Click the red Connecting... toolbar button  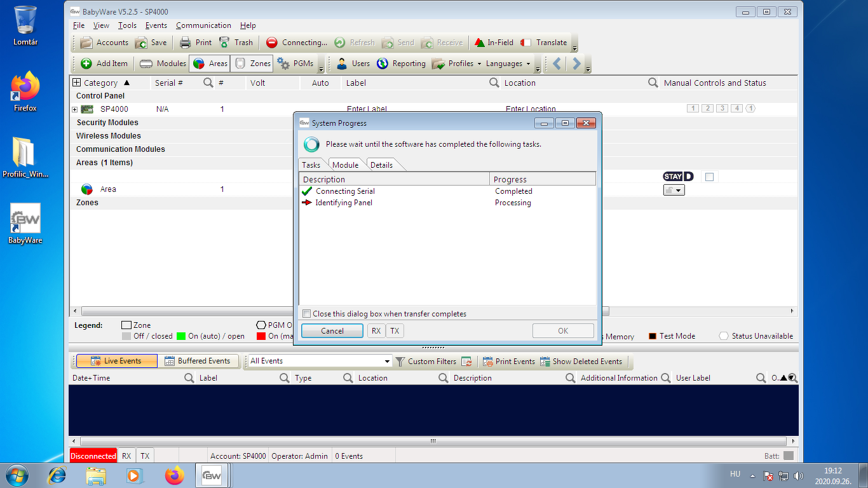(297, 43)
